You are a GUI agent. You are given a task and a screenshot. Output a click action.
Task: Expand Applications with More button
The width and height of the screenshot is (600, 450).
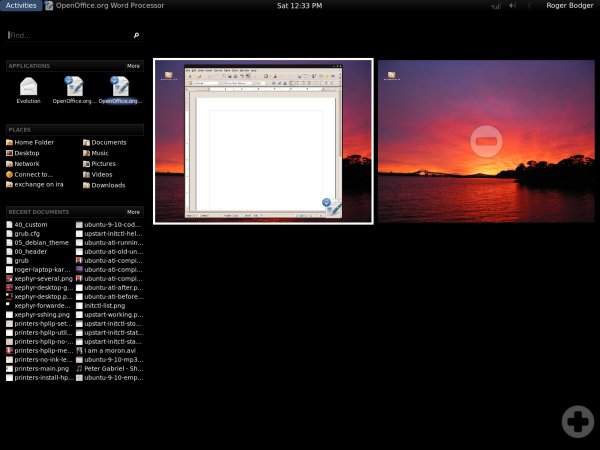tap(134, 66)
